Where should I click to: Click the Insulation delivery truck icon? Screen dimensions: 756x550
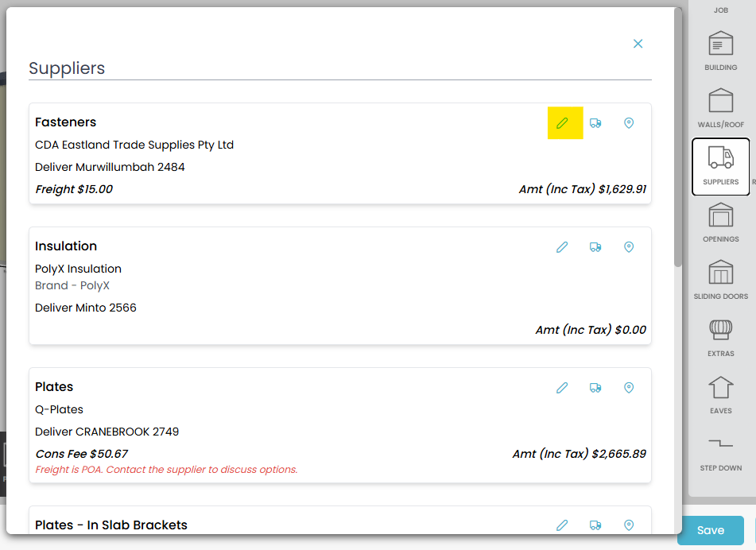pyautogui.click(x=595, y=247)
